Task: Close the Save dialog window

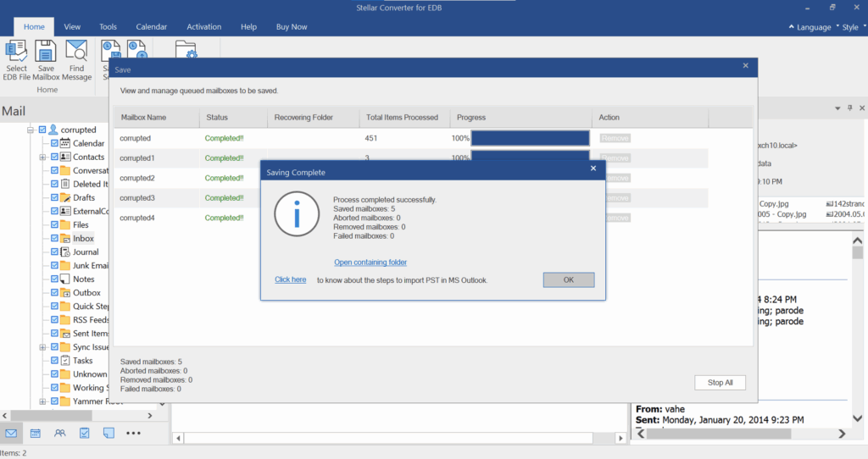Action: click(x=746, y=65)
